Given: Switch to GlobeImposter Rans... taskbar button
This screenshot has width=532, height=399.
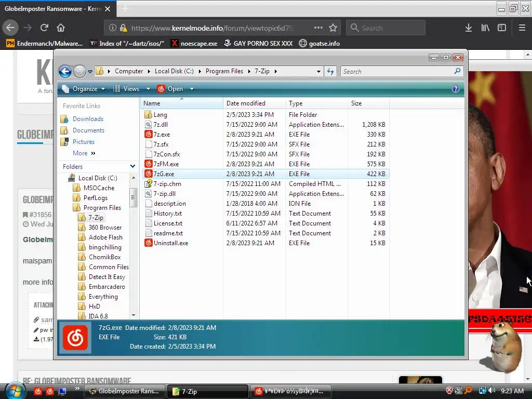Looking at the screenshot, I should click(125, 391).
